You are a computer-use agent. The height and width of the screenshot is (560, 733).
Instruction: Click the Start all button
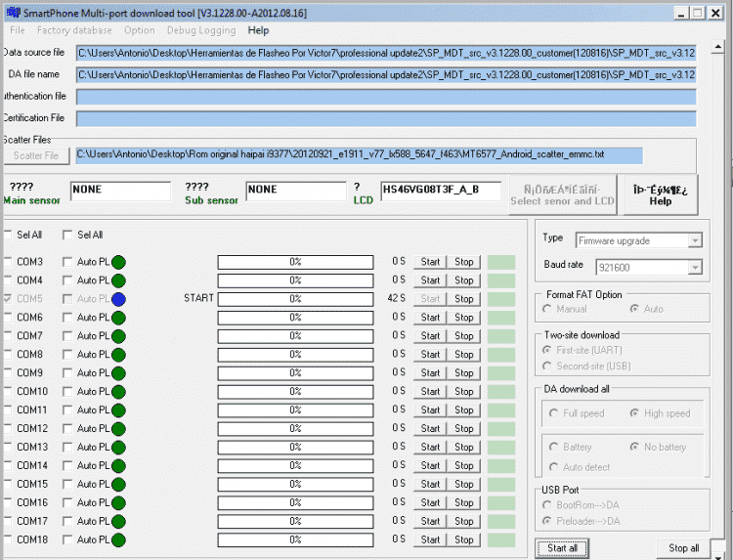(562, 548)
